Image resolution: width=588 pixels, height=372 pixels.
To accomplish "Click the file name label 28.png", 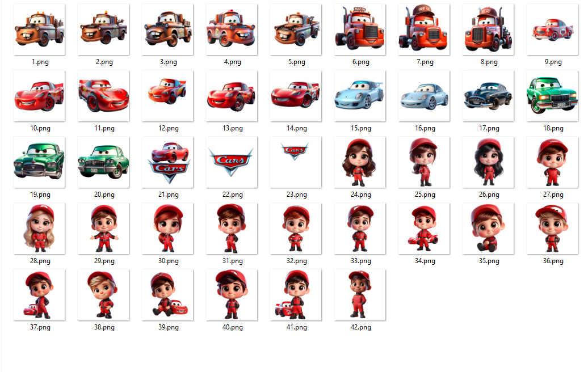I will tap(40, 261).
